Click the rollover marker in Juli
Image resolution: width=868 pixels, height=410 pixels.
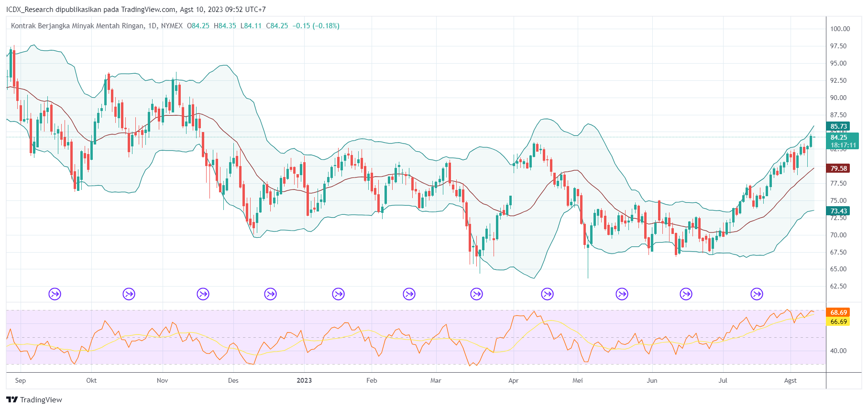pos(757,294)
